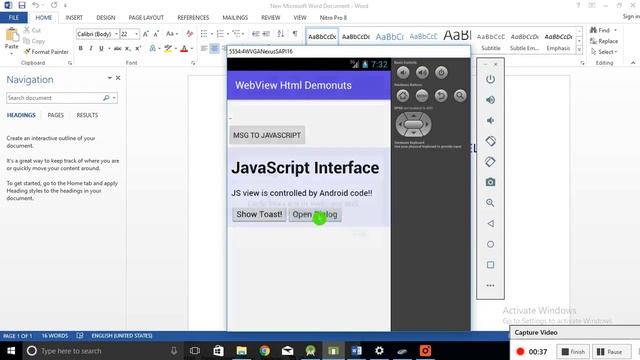Click MSG TO JAVASCRIPT button in emulator
This screenshot has height=360, width=640.
tap(267, 135)
